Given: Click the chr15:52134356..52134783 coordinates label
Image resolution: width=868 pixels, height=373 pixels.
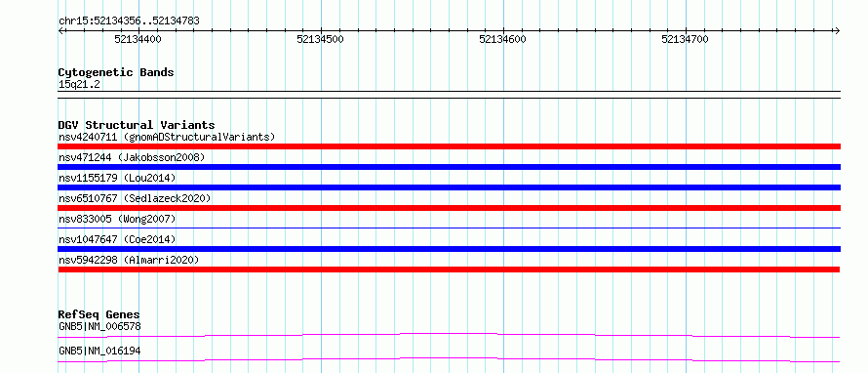Looking at the screenshot, I should [129, 21].
